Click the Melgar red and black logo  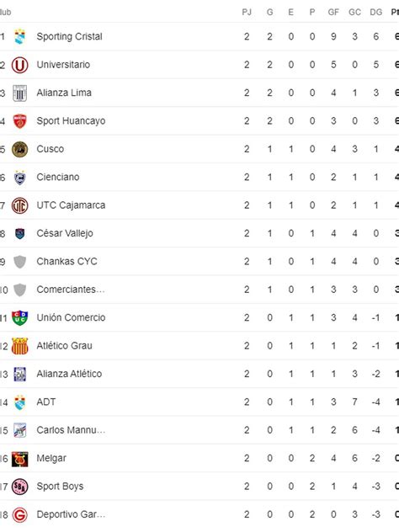click(x=19, y=459)
